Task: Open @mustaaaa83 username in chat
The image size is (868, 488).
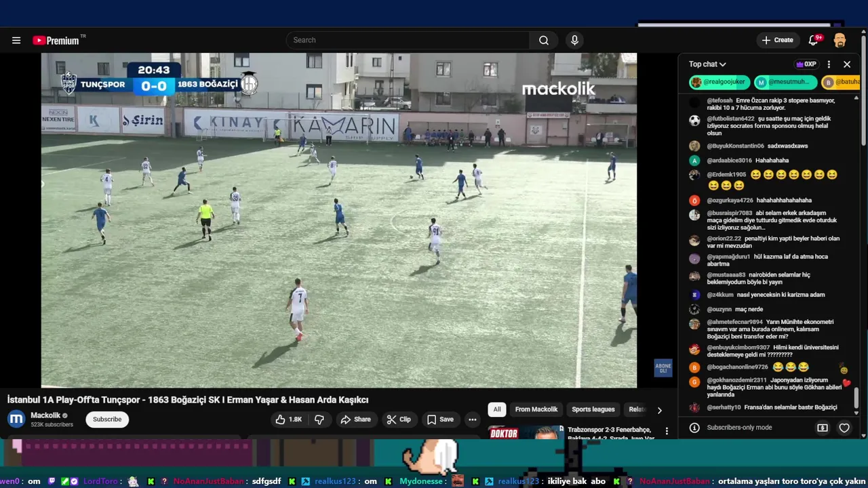Action: click(x=726, y=275)
